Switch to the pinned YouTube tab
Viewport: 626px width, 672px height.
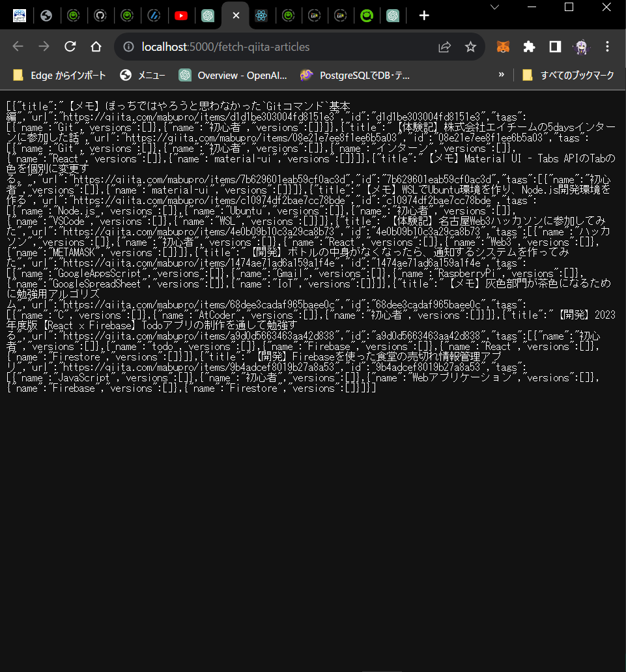tap(181, 15)
